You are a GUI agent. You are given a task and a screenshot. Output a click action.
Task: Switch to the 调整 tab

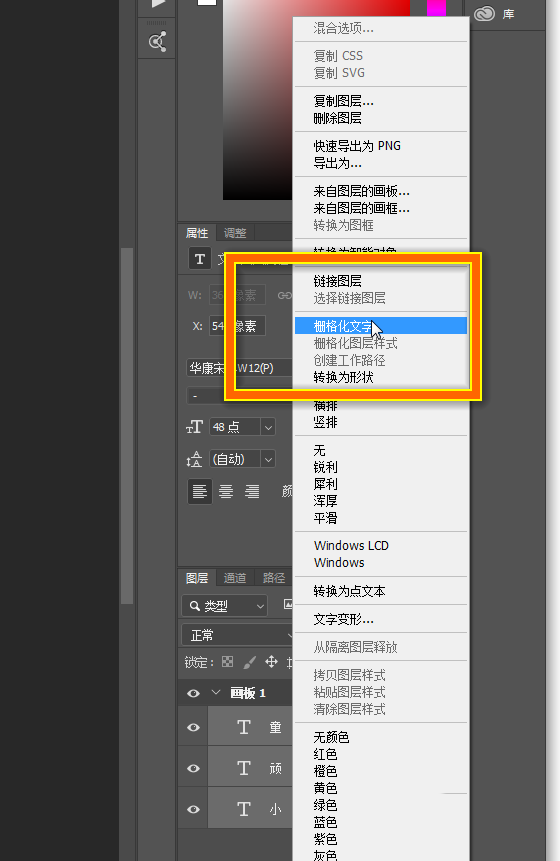[235, 233]
